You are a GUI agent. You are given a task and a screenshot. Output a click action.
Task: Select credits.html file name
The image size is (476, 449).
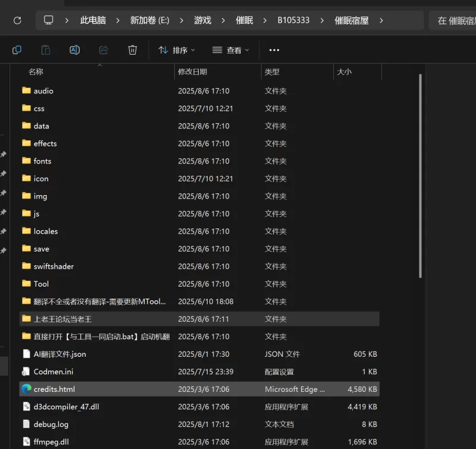54,389
